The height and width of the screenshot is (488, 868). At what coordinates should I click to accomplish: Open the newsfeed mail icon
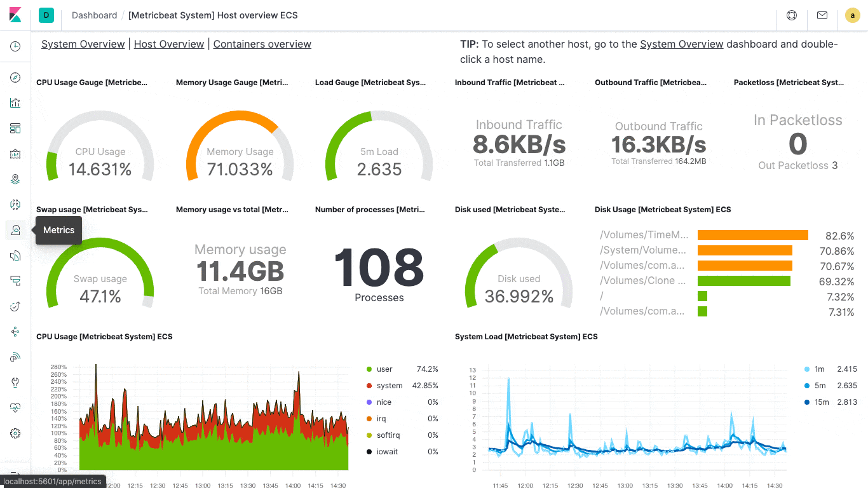(x=822, y=15)
